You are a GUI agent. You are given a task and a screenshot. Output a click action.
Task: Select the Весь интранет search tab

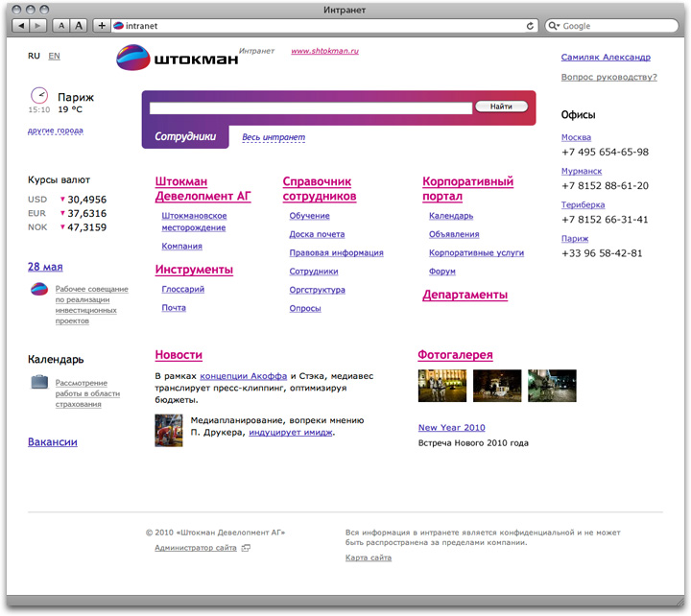274,137
